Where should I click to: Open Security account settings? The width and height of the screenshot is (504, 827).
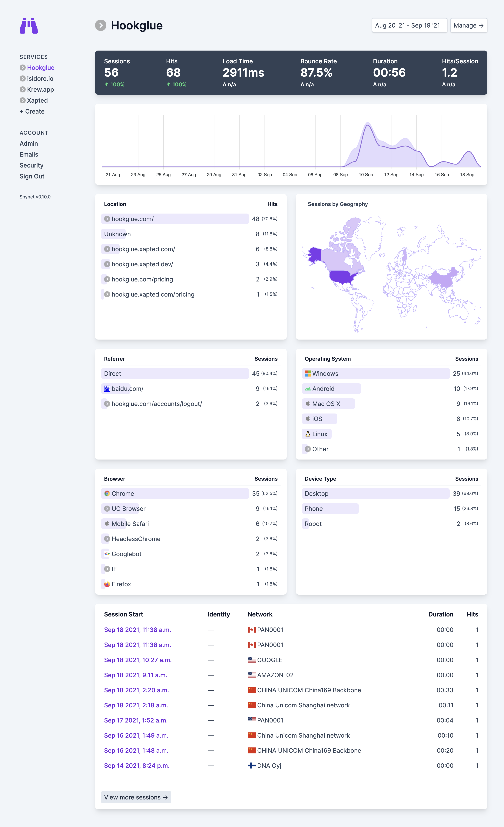tap(31, 165)
